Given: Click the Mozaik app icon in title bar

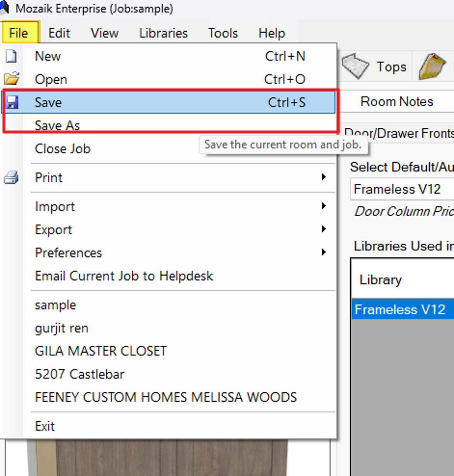Looking at the screenshot, I should click(x=5, y=7).
